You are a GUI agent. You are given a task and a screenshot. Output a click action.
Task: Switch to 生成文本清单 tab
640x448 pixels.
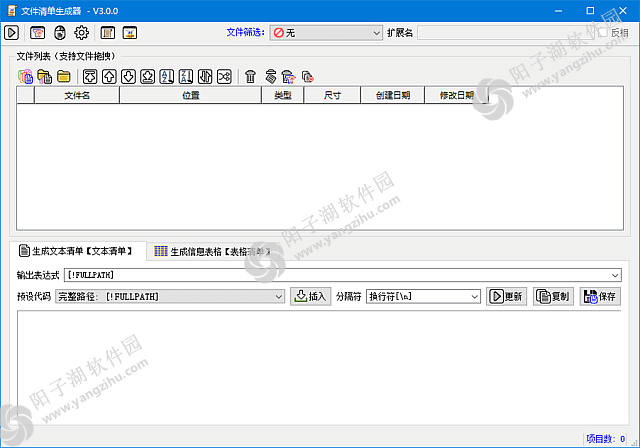[x=78, y=251]
